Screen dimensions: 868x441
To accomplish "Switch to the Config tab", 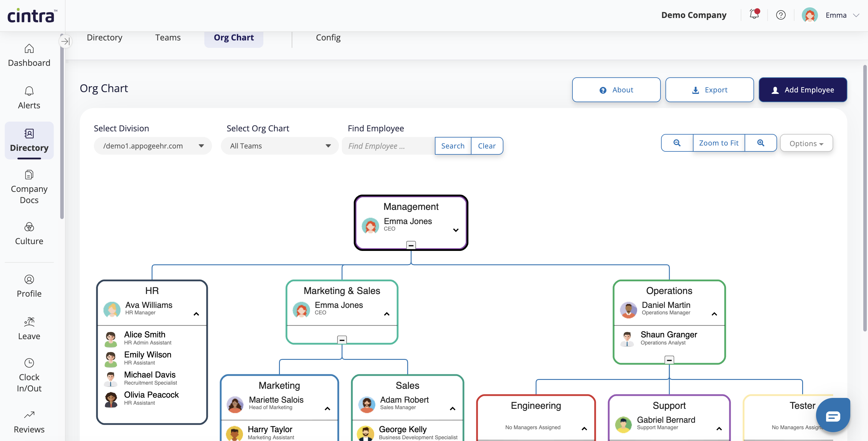I will [x=328, y=37].
